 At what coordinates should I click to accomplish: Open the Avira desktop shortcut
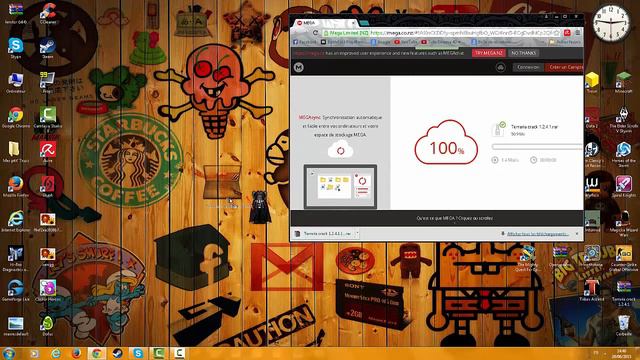[x=48, y=152]
